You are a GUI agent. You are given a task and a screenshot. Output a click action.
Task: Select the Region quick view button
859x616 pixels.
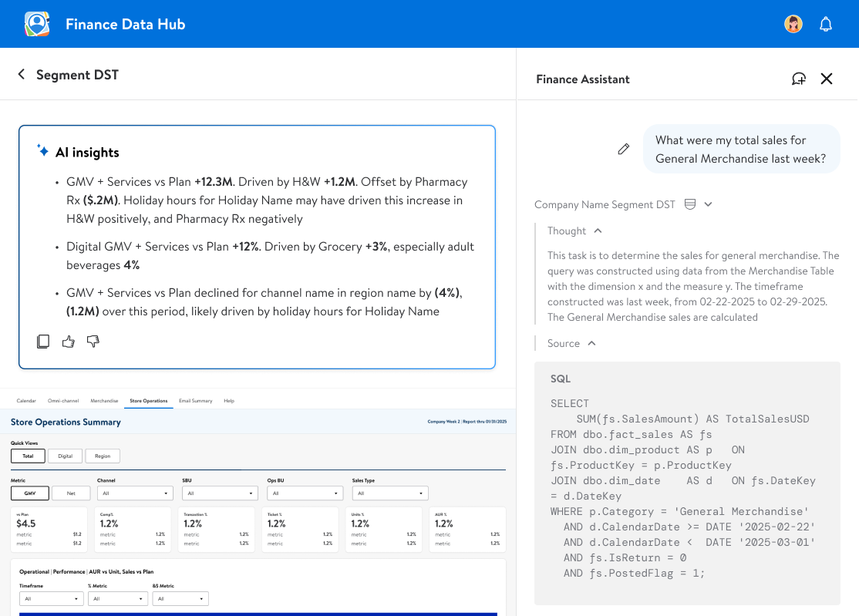point(103,456)
